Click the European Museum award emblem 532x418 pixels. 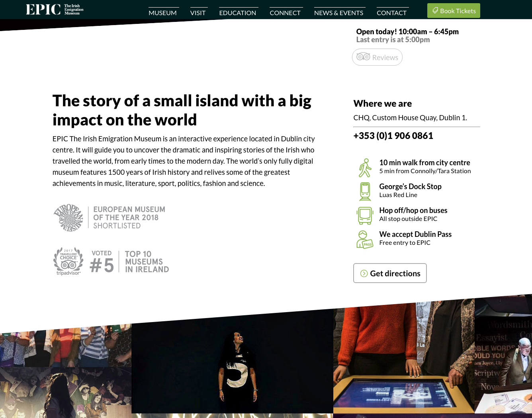[70, 217]
